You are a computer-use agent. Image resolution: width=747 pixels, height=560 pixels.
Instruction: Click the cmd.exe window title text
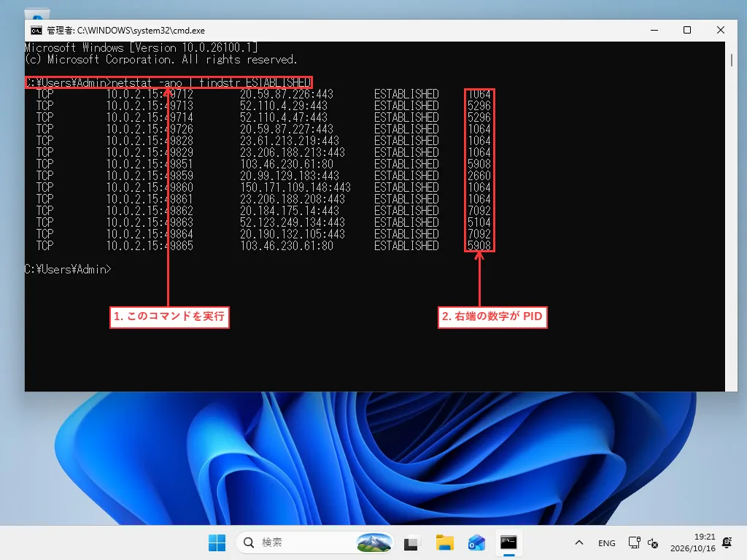click(x=125, y=31)
